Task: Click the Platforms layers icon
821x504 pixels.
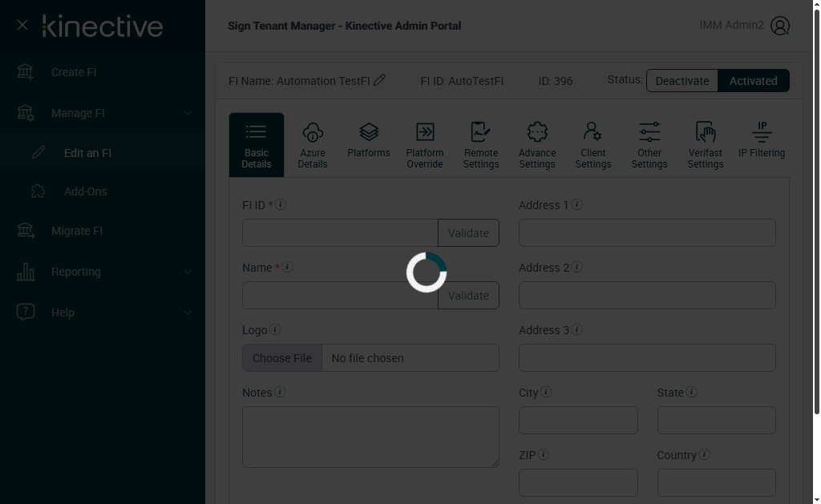Action: pyautogui.click(x=369, y=132)
